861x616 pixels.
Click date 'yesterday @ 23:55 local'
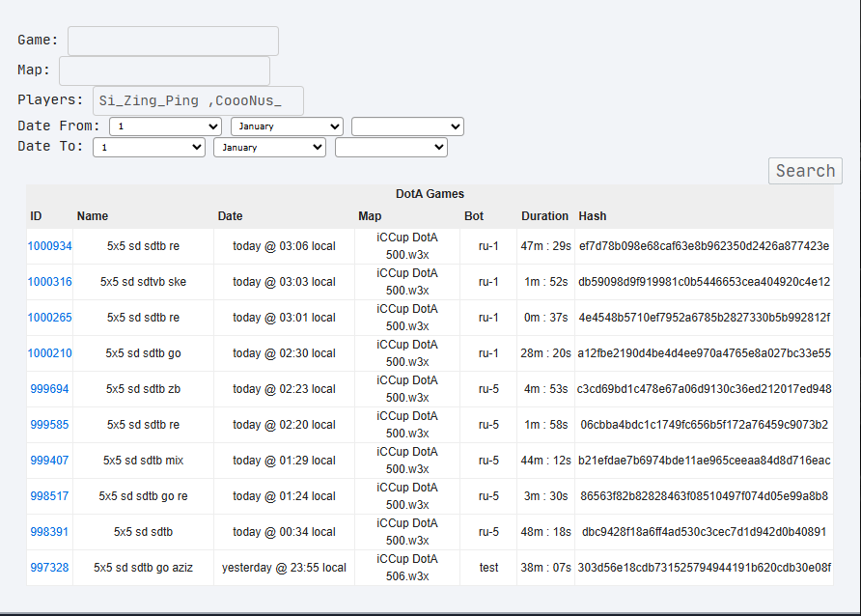tap(284, 567)
